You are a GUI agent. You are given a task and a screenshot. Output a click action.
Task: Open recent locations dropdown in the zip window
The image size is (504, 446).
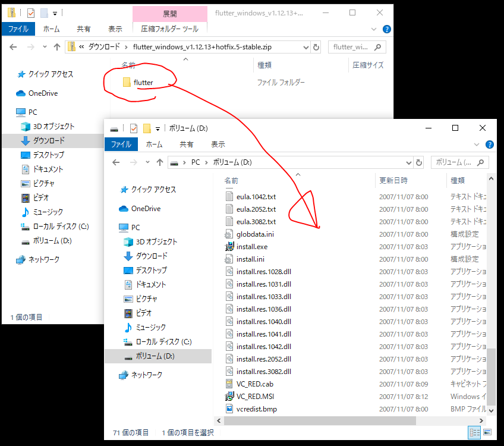tap(45, 47)
